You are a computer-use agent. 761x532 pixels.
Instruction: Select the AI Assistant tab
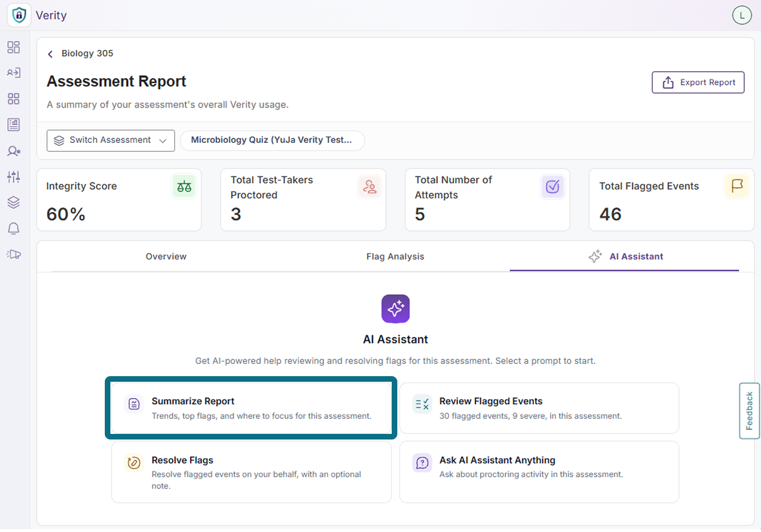[625, 257]
